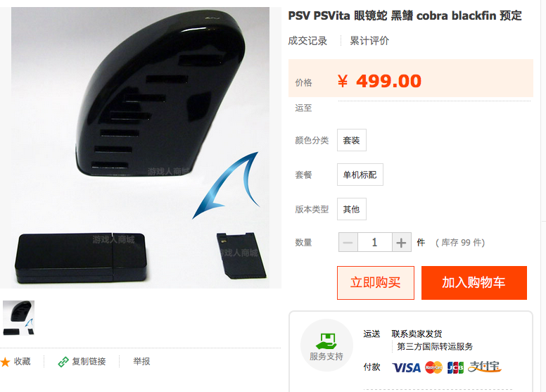Select the 单机标配 package option
The image size is (546, 392).
click(x=360, y=175)
